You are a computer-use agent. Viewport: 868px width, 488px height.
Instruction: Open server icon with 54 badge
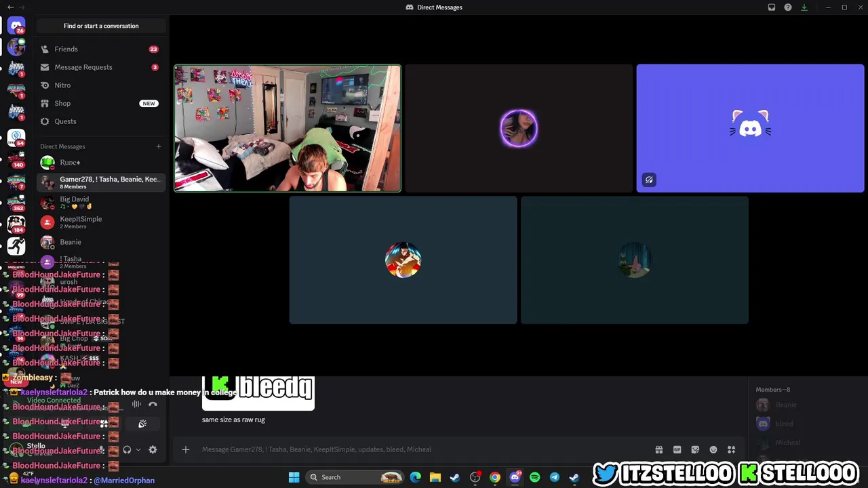point(16,138)
